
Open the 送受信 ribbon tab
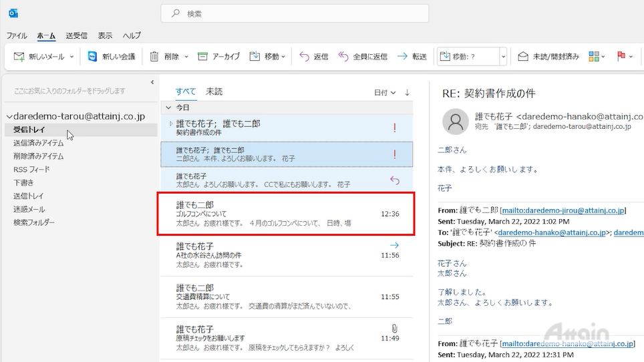[76, 35]
